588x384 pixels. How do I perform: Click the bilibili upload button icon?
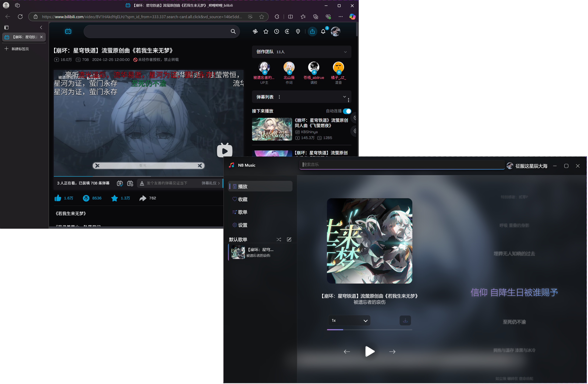[x=313, y=31]
